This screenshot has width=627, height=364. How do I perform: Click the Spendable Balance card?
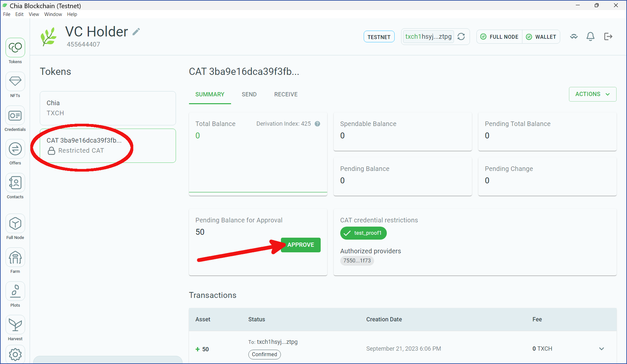pyautogui.click(x=403, y=132)
